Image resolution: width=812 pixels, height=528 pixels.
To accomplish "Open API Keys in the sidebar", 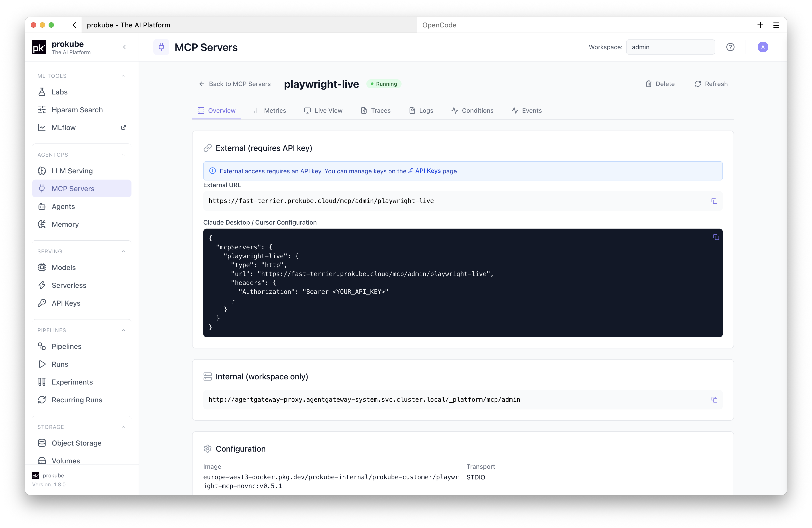I will pos(82,303).
